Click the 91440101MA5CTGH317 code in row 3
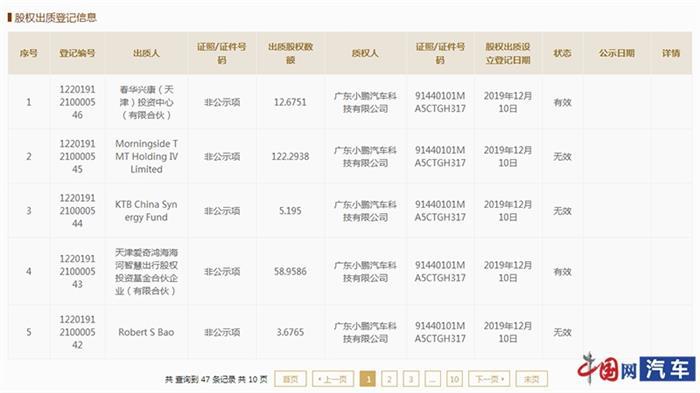Image resolution: width=700 pixels, height=393 pixels. [440, 211]
